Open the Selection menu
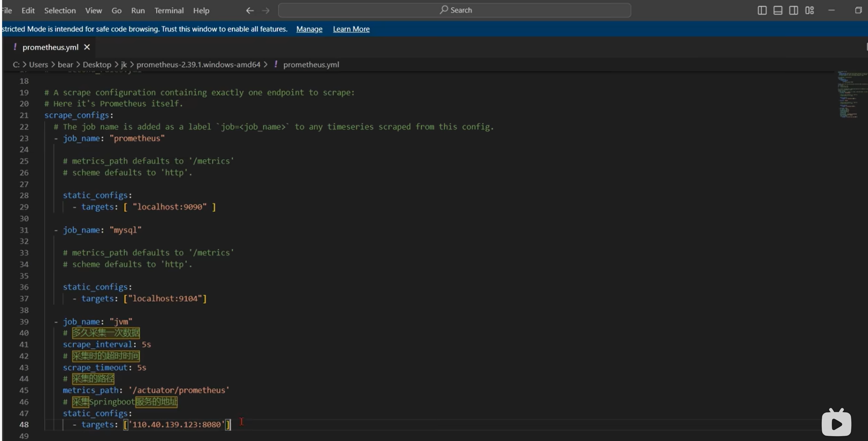Viewport: 868px width, 441px height. pyautogui.click(x=60, y=10)
